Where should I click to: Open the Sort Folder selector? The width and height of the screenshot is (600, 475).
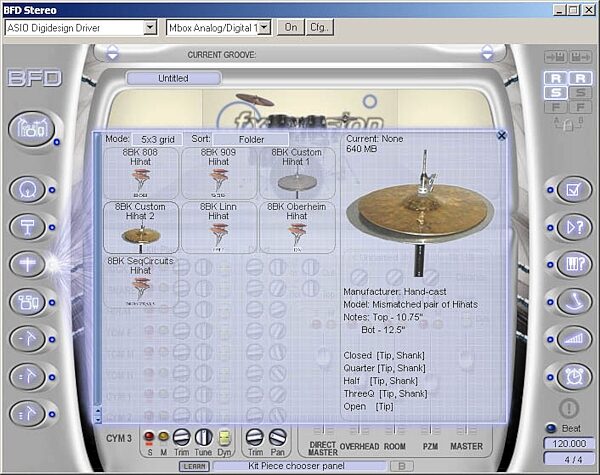tap(251, 139)
